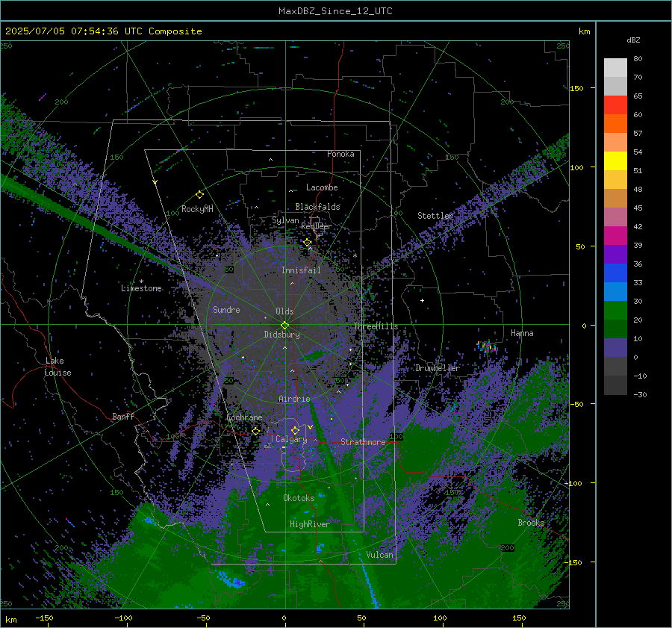672x628 pixels.
Task: Click the Airdrie city label
Action: pos(294,399)
